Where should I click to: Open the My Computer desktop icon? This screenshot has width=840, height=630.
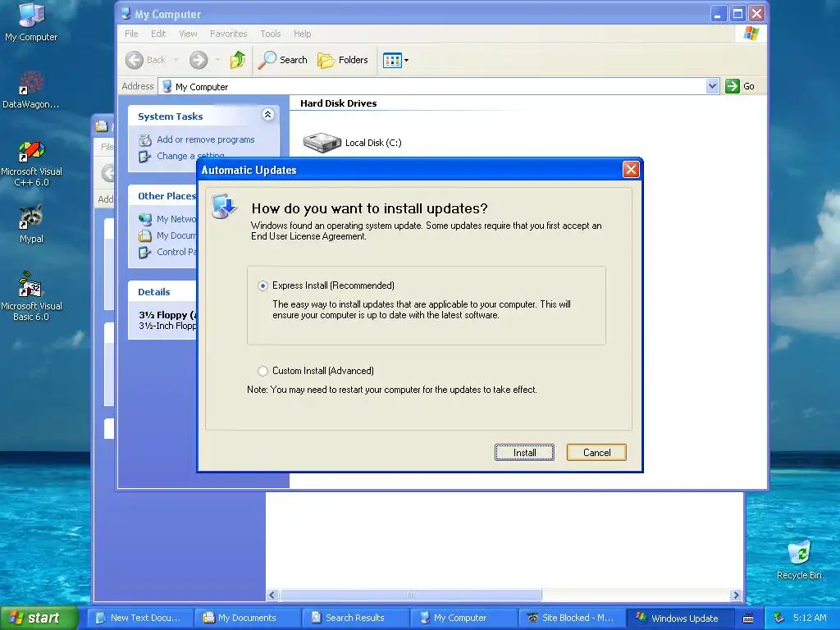pos(31,22)
